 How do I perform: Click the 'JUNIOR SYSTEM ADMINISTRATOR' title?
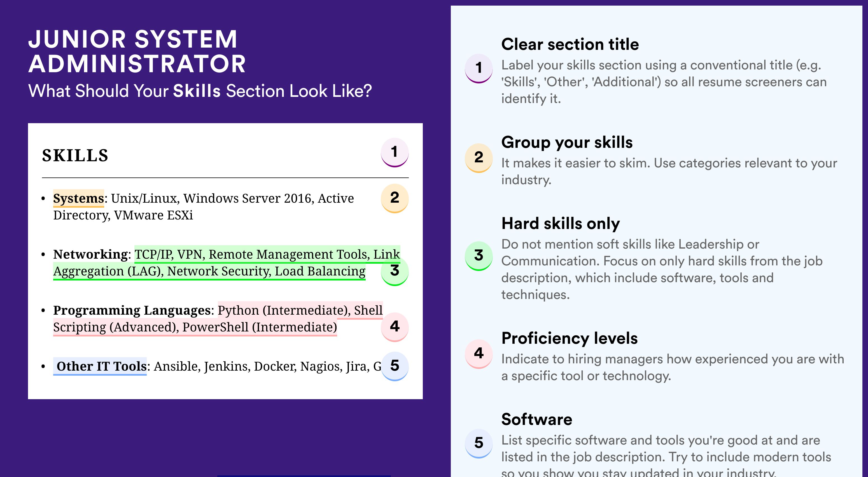coord(137,51)
